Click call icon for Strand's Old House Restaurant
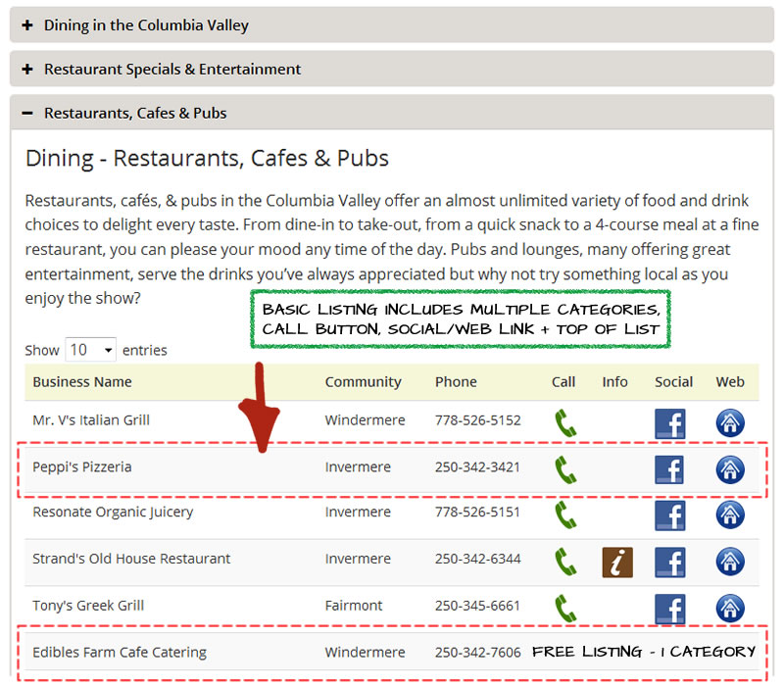This screenshot has height=686, width=784. (x=565, y=562)
